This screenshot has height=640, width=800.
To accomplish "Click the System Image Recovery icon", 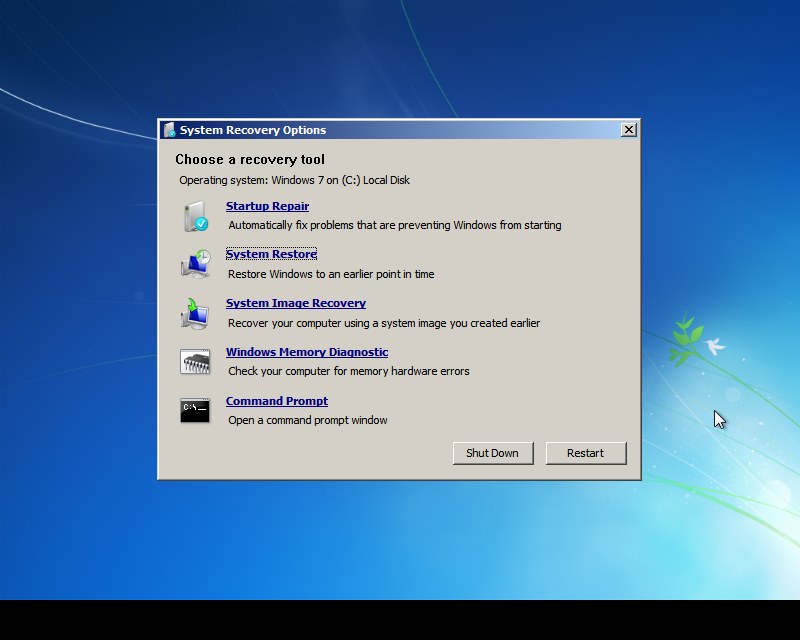I will pyautogui.click(x=195, y=313).
